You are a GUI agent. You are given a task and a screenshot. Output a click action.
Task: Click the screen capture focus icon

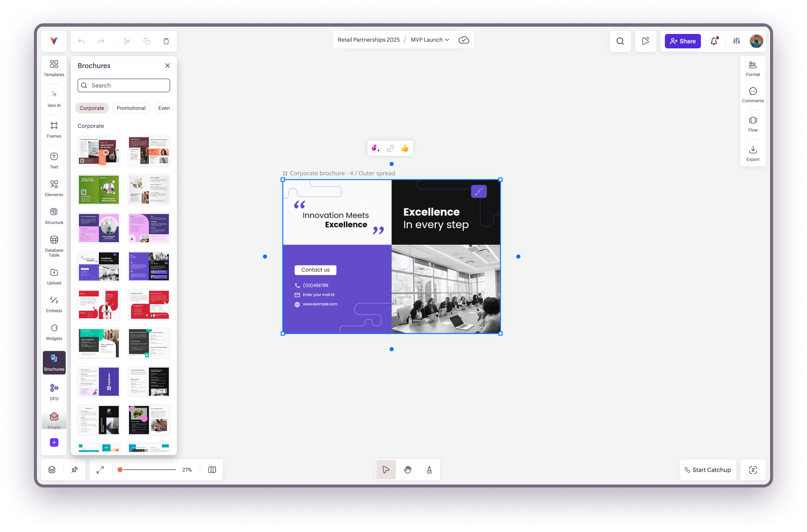(x=753, y=470)
